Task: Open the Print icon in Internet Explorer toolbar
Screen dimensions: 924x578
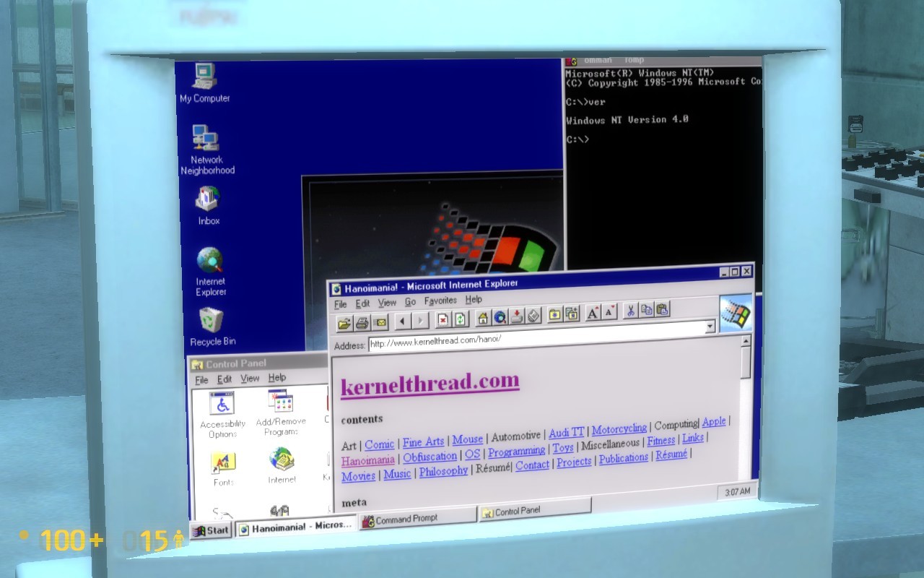Action: point(360,324)
